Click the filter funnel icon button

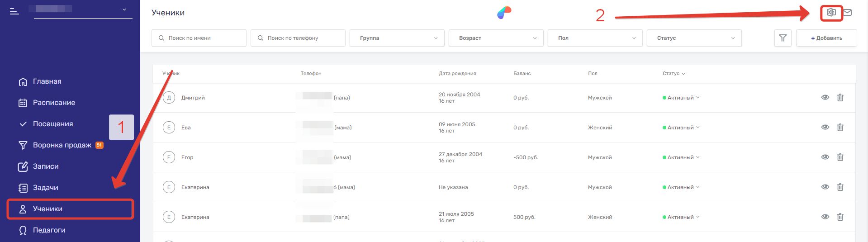click(x=783, y=38)
